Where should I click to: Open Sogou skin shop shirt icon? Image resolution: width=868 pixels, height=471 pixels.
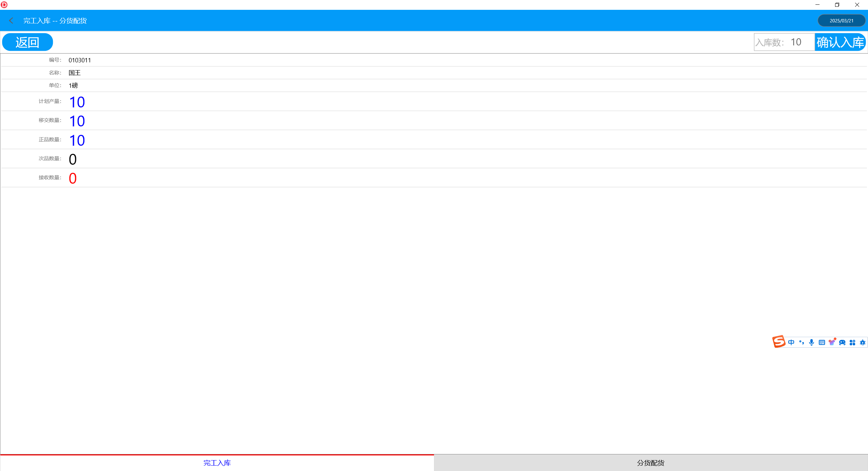(832, 342)
